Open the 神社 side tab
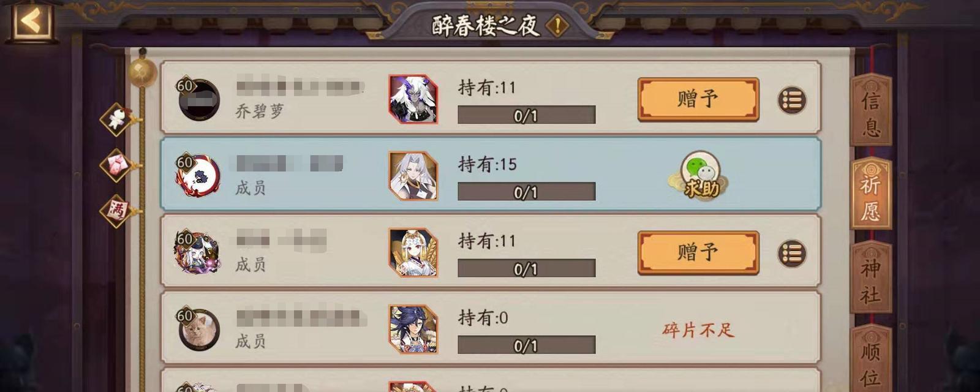The height and width of the screenshot is (392, 980). (870, 278)
